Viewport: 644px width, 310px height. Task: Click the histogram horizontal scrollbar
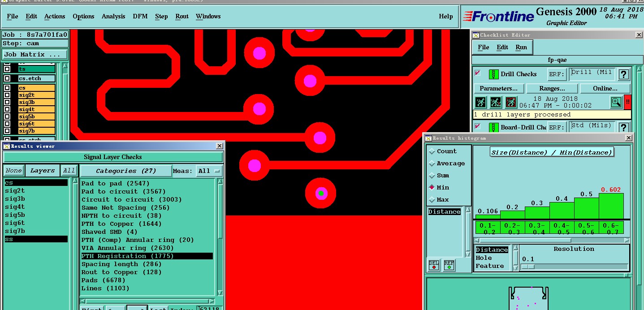click(552, 241)
